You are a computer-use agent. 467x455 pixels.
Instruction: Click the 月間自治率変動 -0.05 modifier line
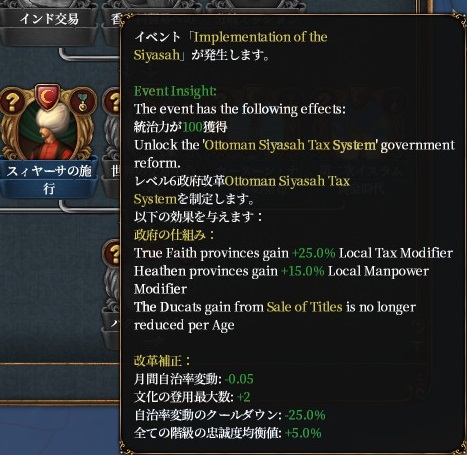coord(194,379)
